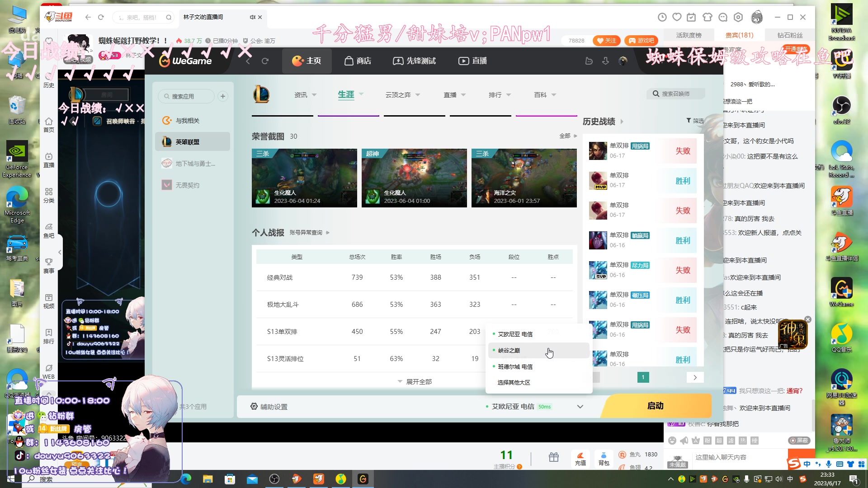The height and width of the screenshot is (488, 868).
Task: Open the gift box icon below stream
Action: coord(554,457)
